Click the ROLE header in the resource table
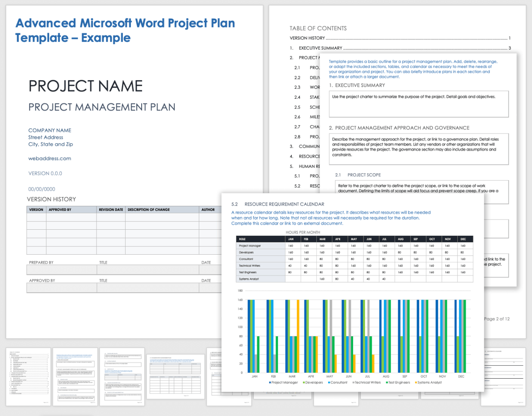The height and width of the screenshot is (416, 532). coord(242,239)
